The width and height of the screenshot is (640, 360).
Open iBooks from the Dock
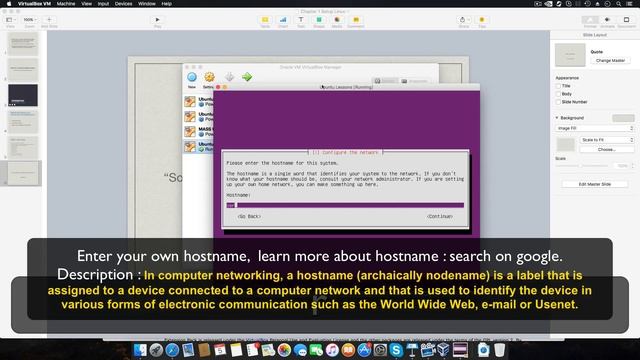point(348,350)
